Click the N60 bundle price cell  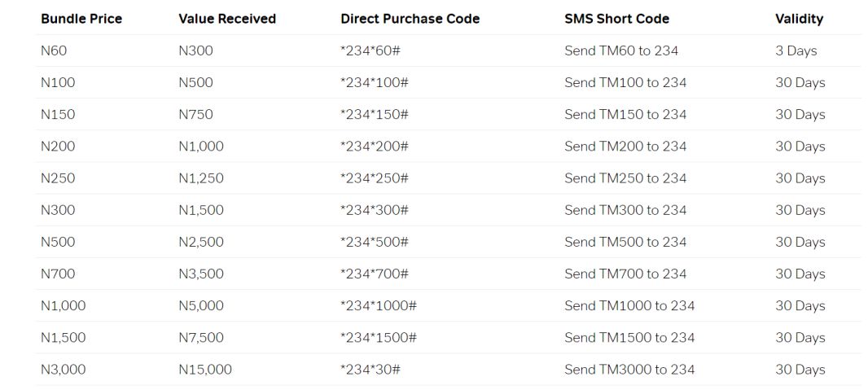coord(54,50)
